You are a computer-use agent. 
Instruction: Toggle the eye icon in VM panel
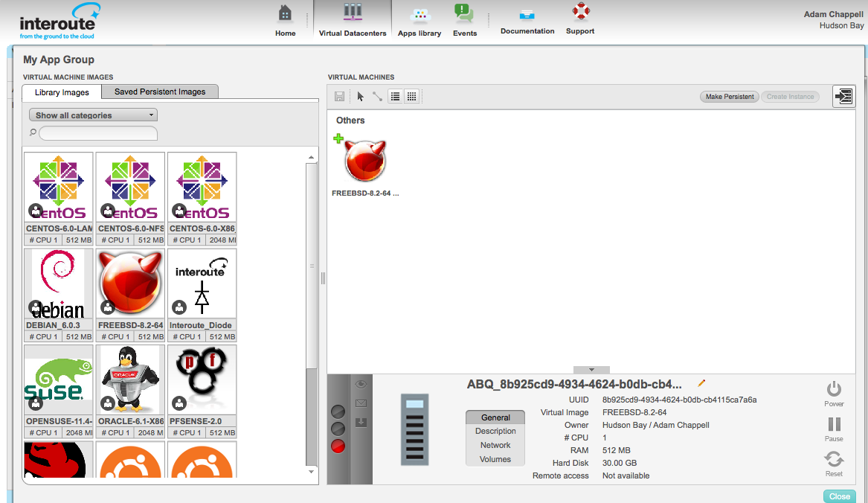[361, 385]
